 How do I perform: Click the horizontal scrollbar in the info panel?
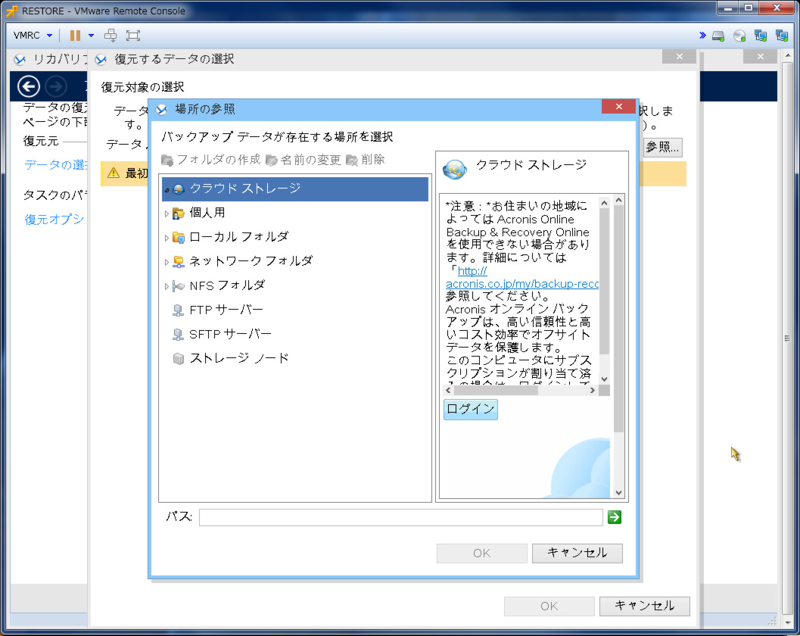point(520,389)
